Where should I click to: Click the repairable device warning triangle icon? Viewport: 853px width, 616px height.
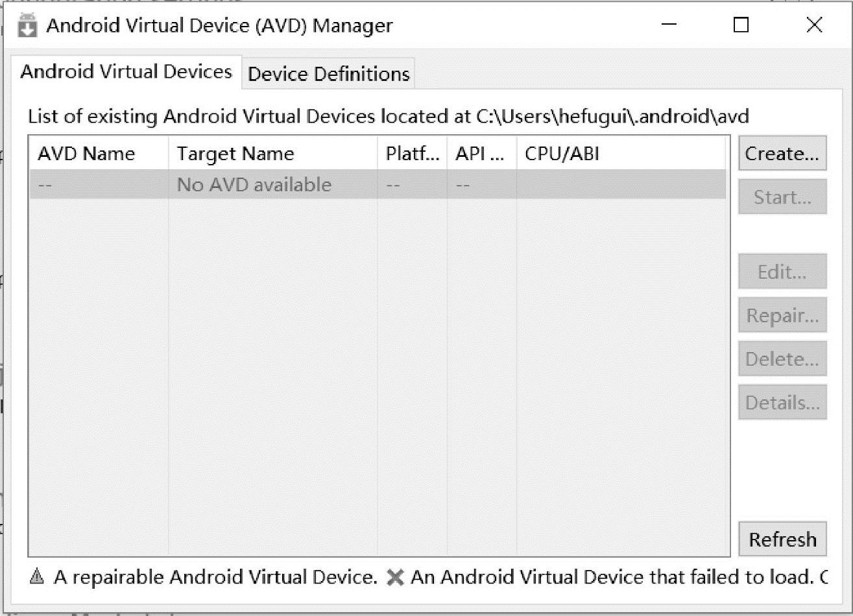(x=37, y=576)
